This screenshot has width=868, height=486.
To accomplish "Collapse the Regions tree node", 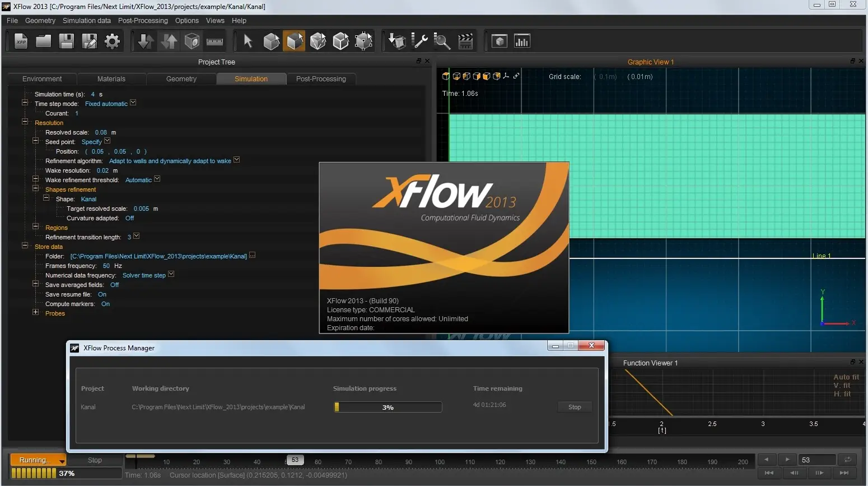I will click(35, 226).
